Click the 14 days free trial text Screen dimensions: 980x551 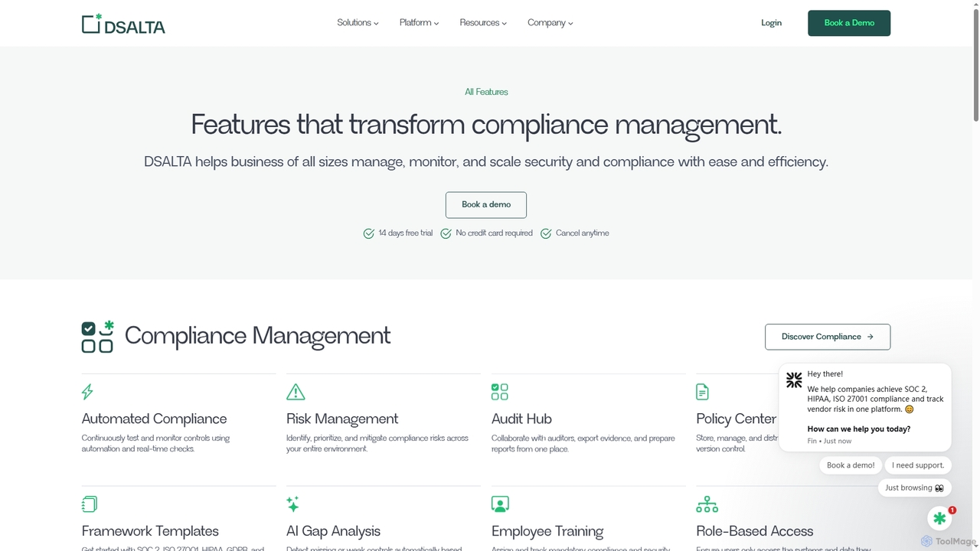tap(406, 233)
